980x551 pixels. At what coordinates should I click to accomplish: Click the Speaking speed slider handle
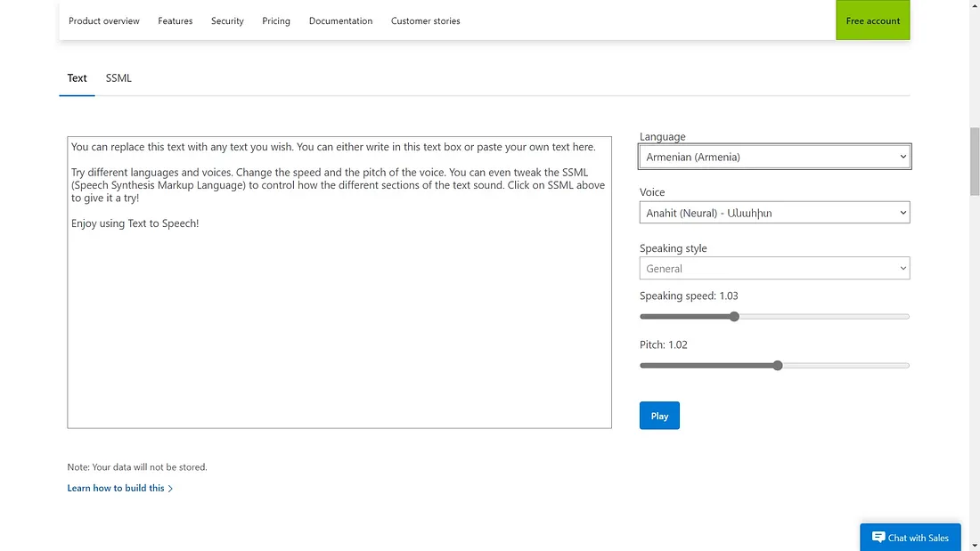click(x=734, y=317)
